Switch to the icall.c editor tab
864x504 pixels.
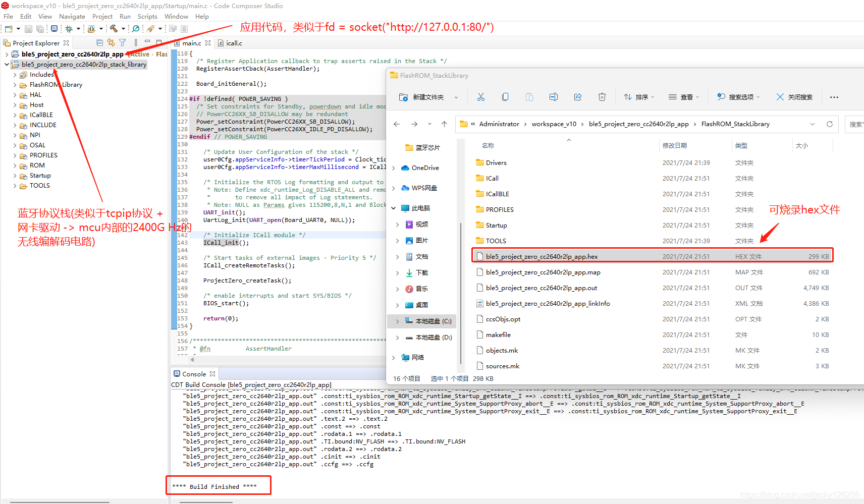coord(230,43)
